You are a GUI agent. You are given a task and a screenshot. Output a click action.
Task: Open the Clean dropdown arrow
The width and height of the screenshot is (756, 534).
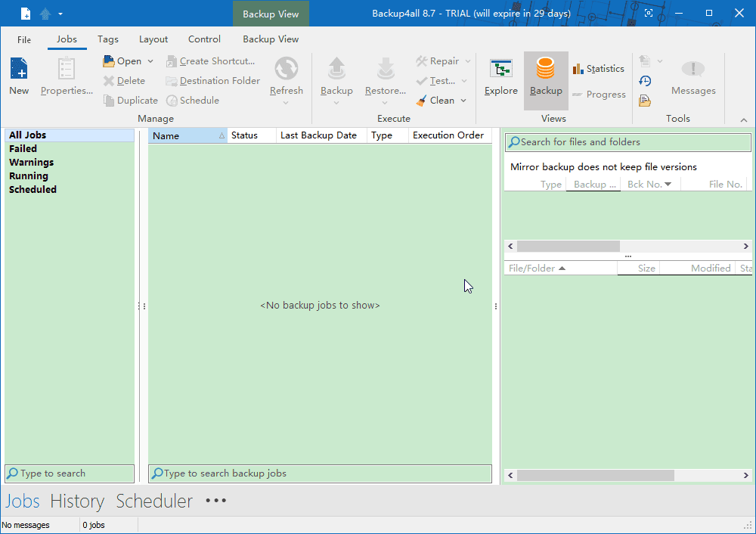(463, 101)
